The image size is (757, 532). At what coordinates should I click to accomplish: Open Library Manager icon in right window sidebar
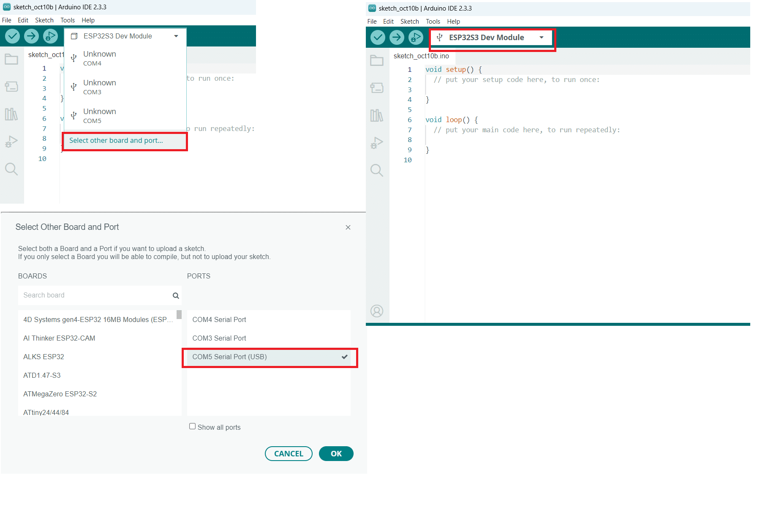pyautogui.click(x=377, y=115)
